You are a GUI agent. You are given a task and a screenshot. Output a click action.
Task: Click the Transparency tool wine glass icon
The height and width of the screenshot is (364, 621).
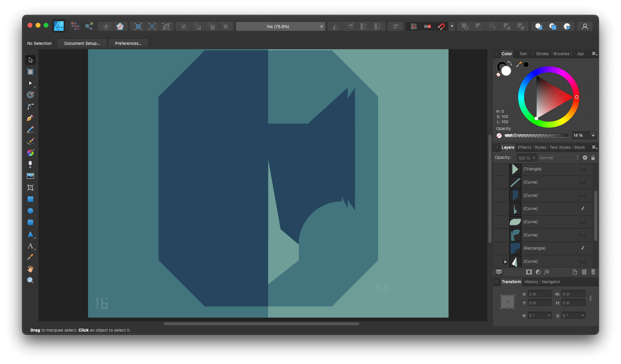click(x=30, y=164)
